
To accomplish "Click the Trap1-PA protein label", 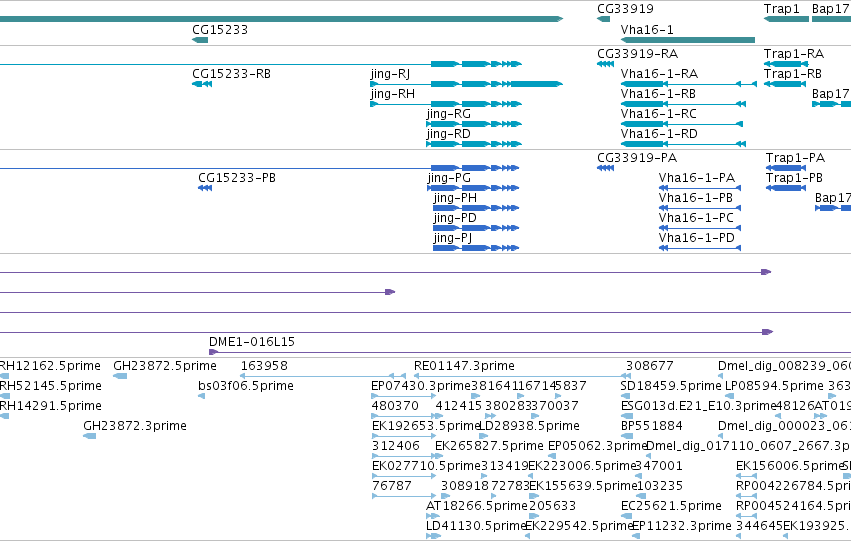I will coord(795,158).
